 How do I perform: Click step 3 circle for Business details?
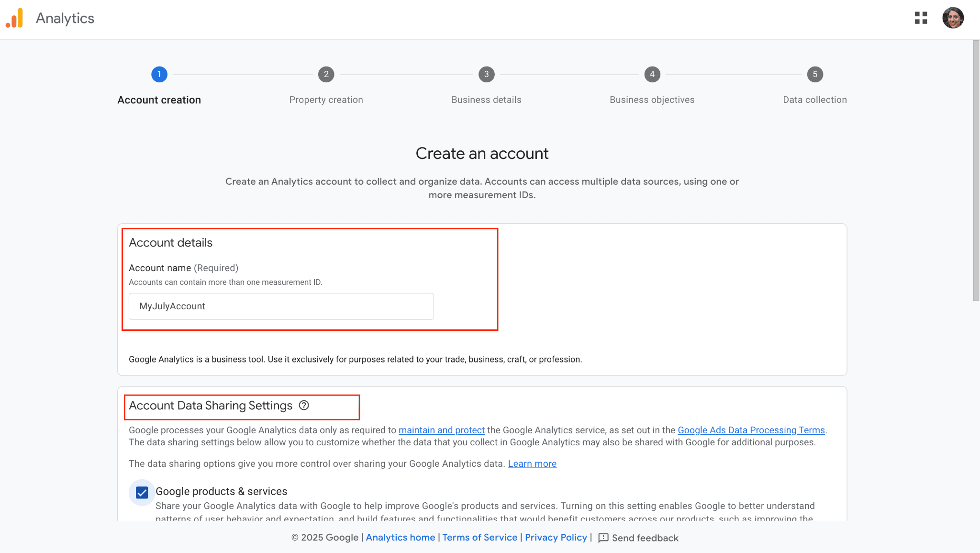(x=486, y=74)
